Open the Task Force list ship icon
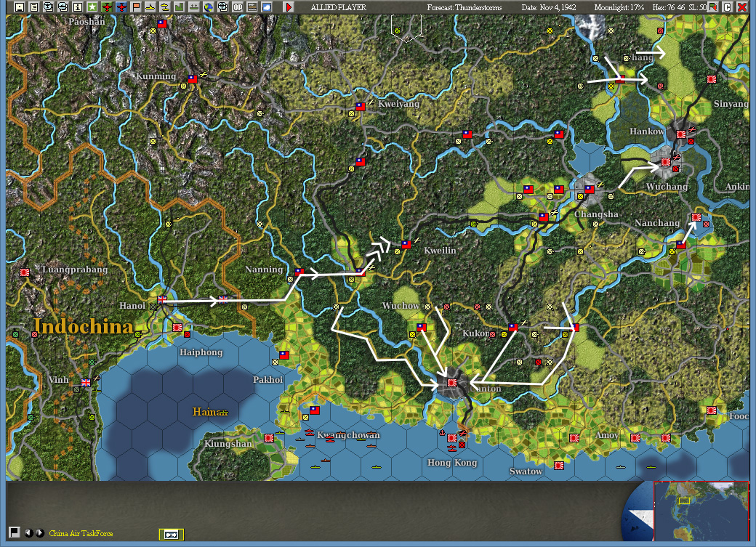The image size is (756, 547). [49, 7]
